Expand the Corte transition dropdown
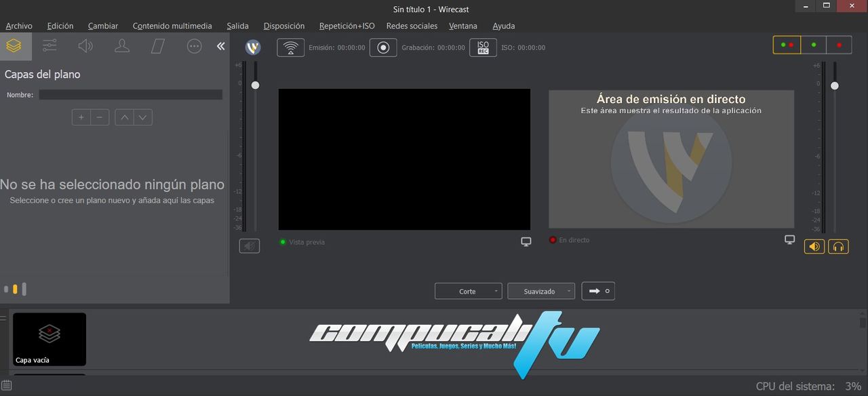The height and width of the screenshot is (396, 868). tap(469, 291)
